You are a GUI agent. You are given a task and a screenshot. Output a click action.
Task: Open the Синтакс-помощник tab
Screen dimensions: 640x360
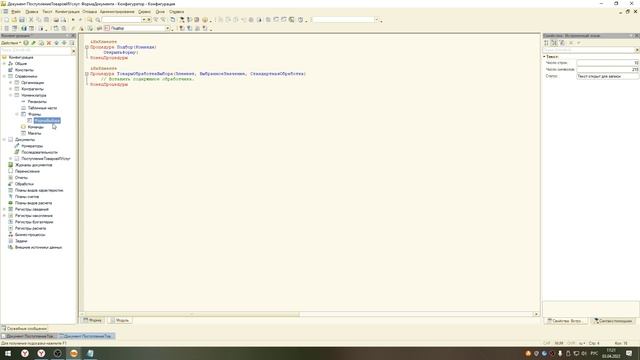pos(613,321)
